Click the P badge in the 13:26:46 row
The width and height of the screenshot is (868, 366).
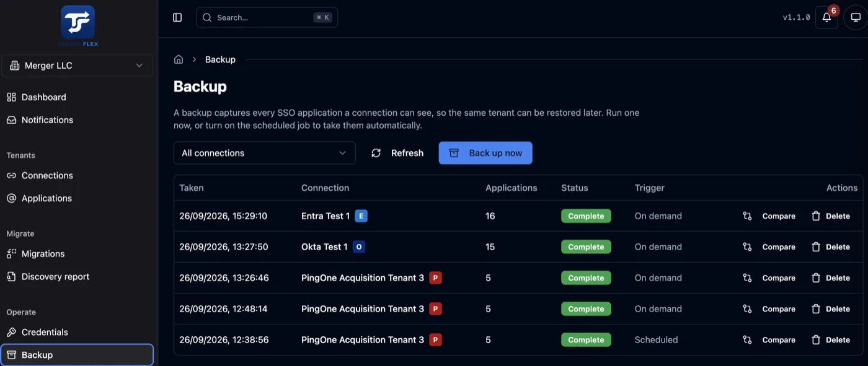[x=436, y=278]
